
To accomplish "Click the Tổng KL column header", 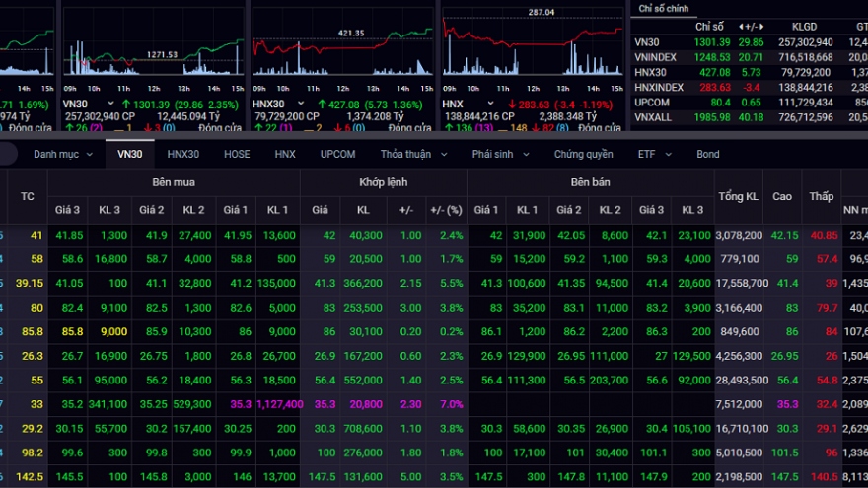I will pyautogui.click(x=739, y=196).
